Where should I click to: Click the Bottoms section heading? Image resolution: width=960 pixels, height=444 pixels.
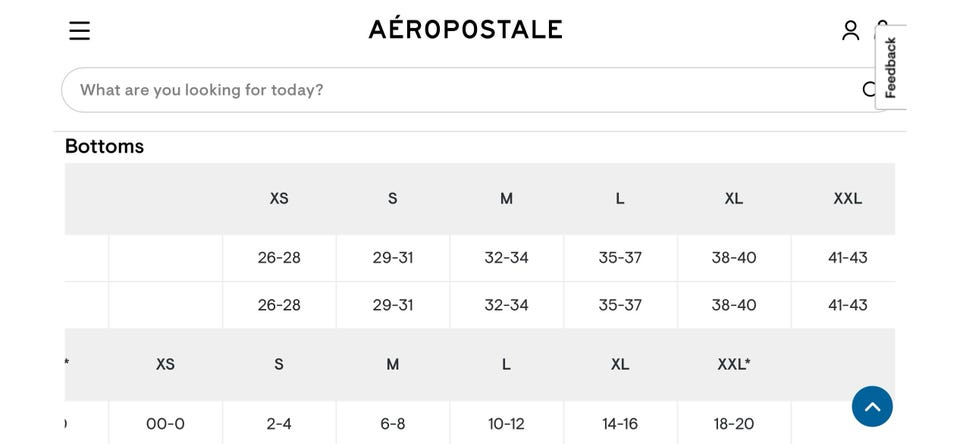pos(104,146)
